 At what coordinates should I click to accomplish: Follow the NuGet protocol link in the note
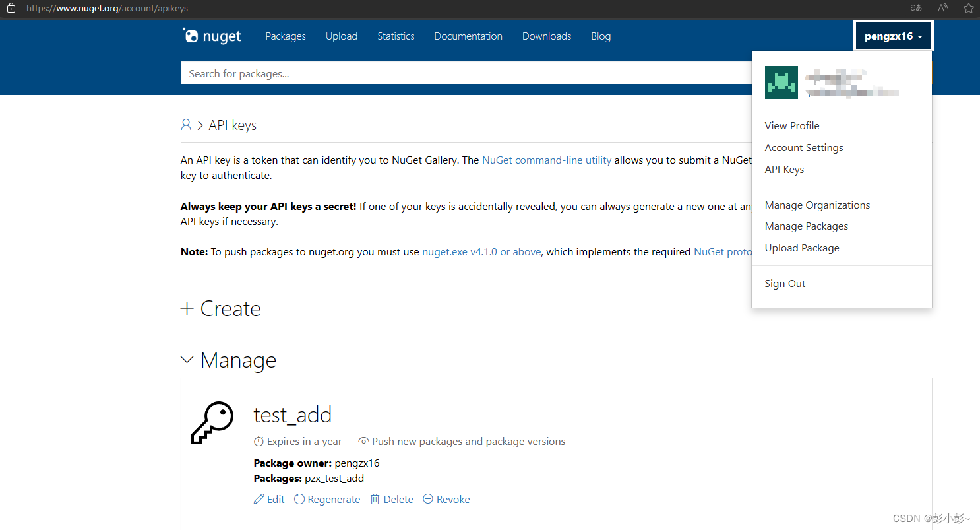[722, 251]
